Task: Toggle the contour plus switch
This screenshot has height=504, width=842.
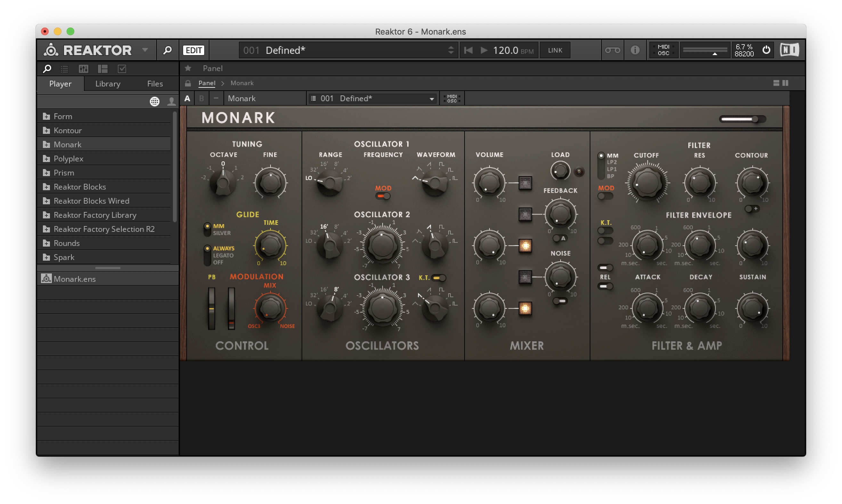Action: 752,208
